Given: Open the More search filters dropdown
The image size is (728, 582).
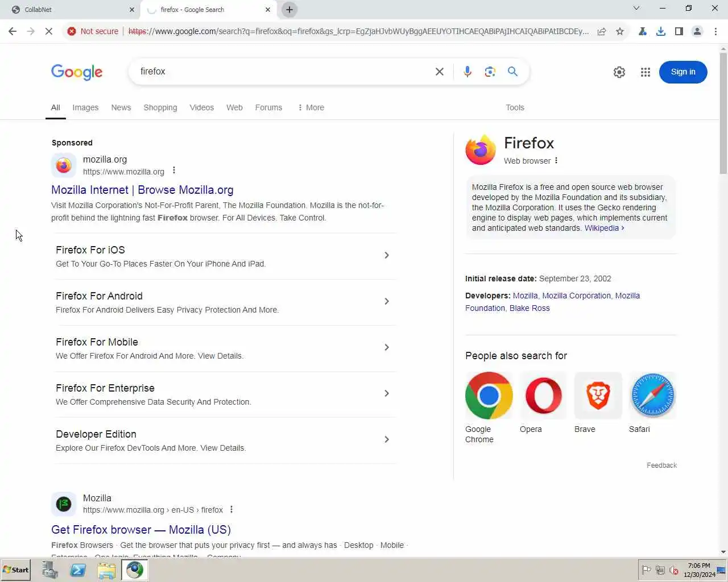Looking at the screenshot, I should click(x=311, y=107).
